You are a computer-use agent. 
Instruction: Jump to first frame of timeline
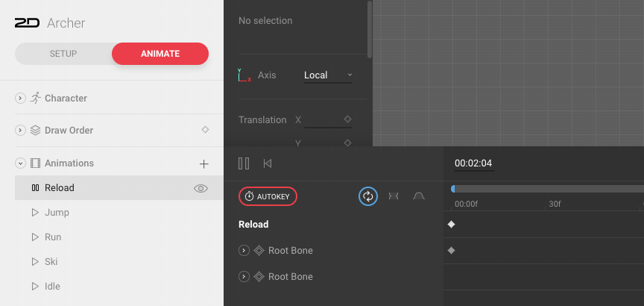[268, 163]
